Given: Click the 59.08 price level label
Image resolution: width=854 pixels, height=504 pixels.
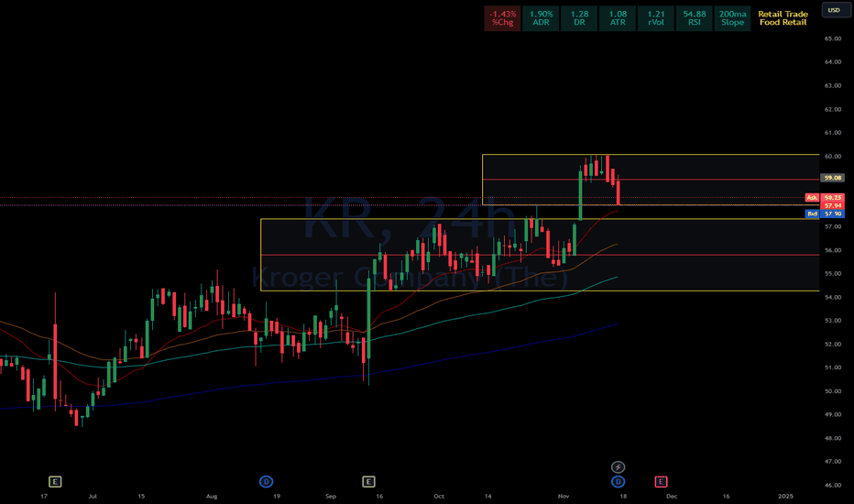Looking at the screenshot, I should tap(833, 178).
